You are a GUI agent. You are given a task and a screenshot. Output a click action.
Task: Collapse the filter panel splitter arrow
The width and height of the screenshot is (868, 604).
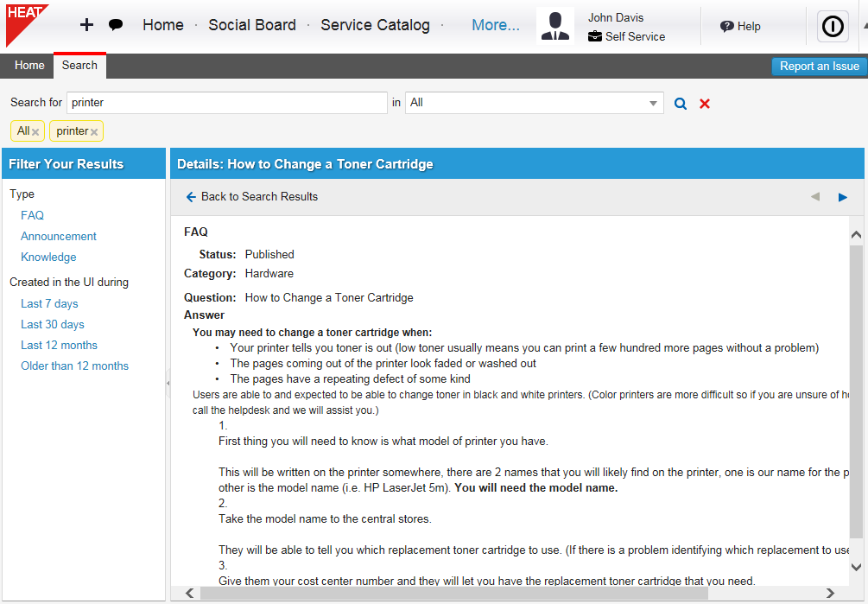(168, 383)
